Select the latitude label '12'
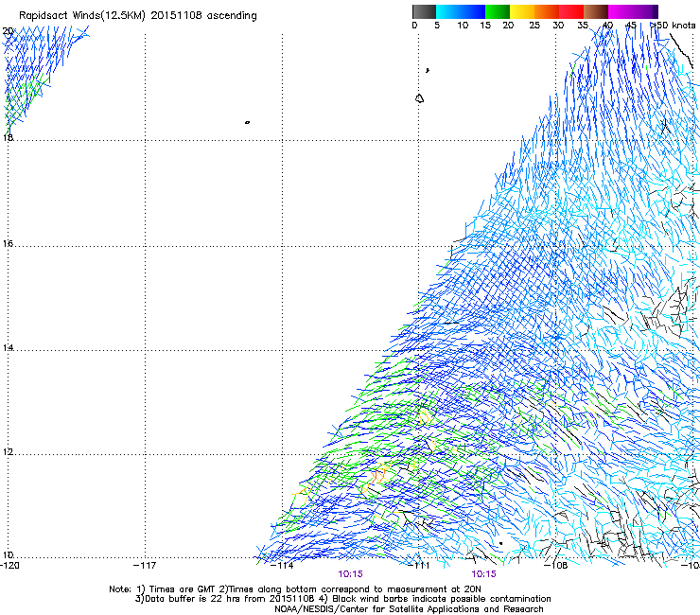Screen dimensions: 700x615 (8, 452)
